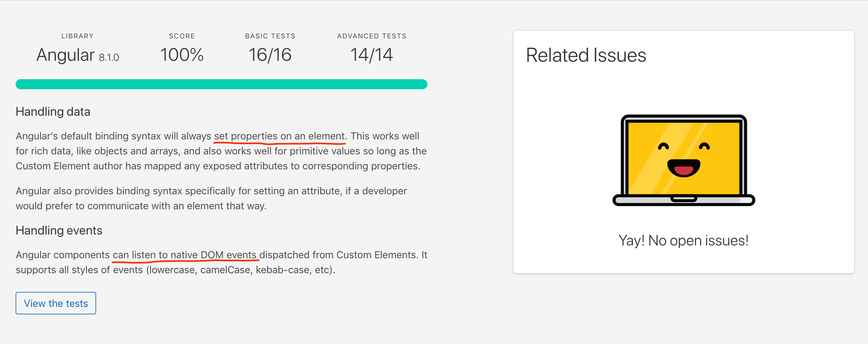
Task: Click the Angular 8.1.0 library name
Action: click(x=77, y=55)
